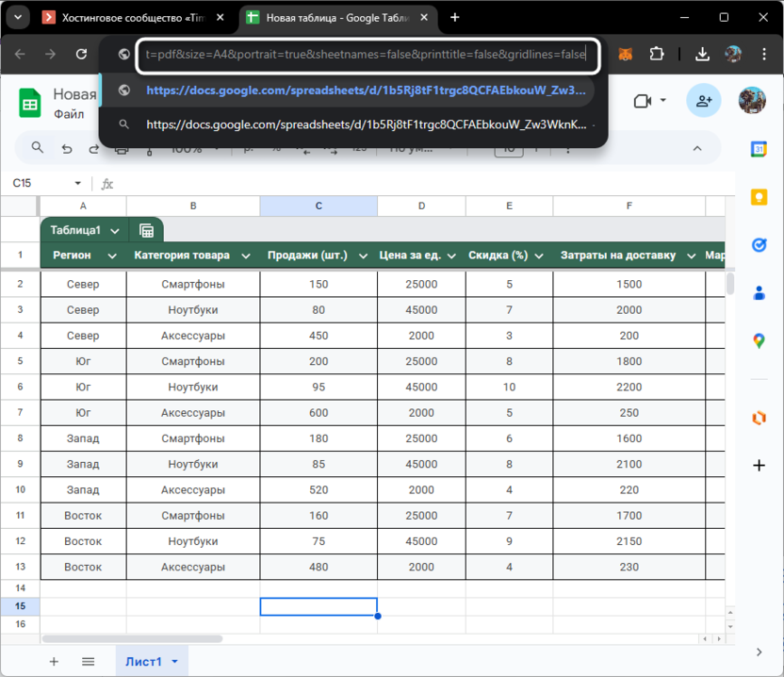Switch to the Хостинговое сообщество browser tab

click(x=134, y=17)
